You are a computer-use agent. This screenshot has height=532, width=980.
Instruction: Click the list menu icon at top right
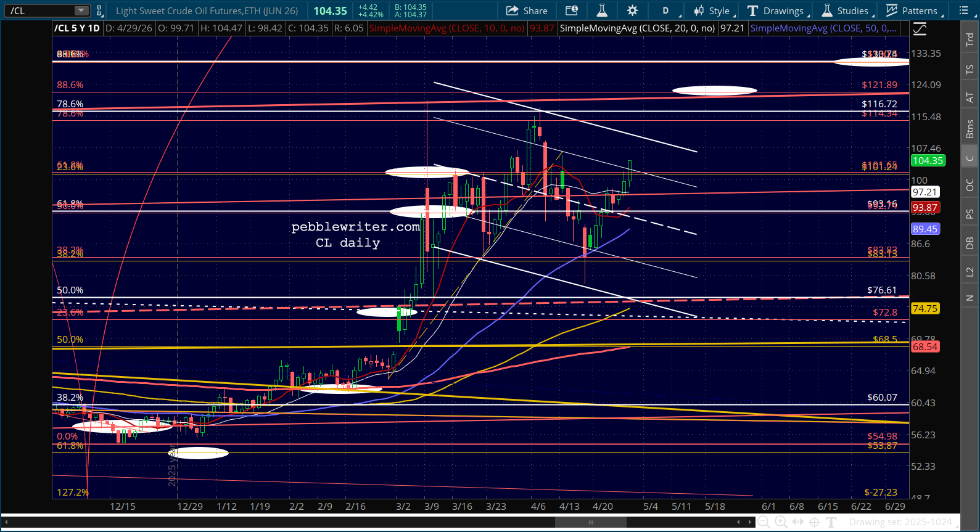[963, 10]
